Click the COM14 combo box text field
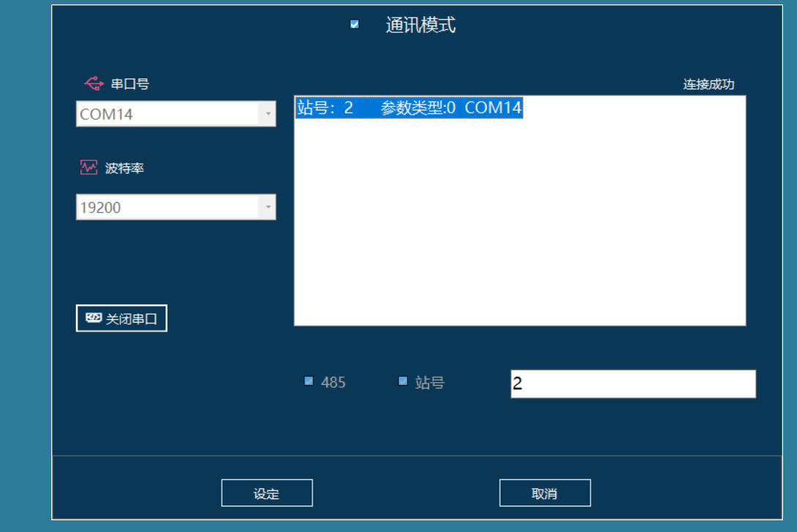The image size is (797, 532). pyautogui.click(x=167, y=114)
